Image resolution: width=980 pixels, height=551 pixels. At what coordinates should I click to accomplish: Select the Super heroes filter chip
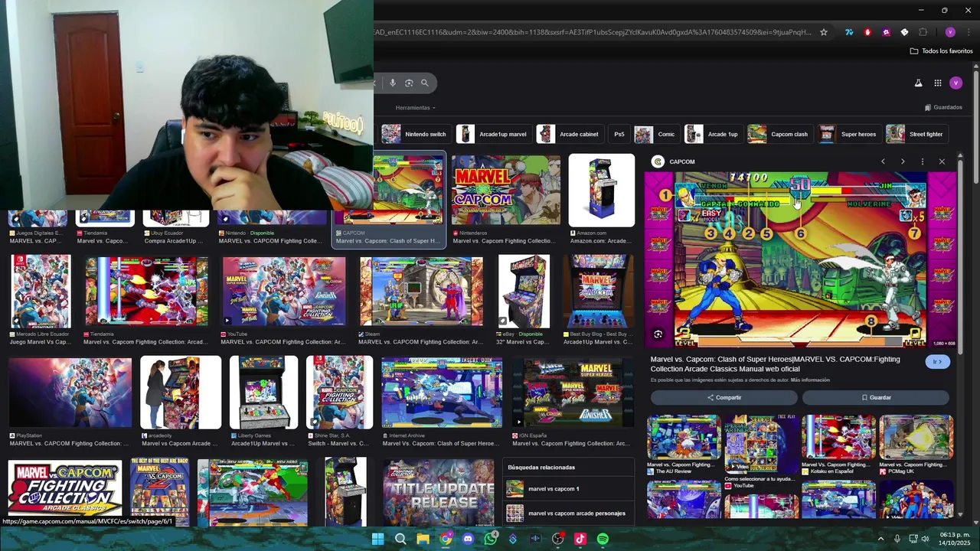(x=848, y=134)
